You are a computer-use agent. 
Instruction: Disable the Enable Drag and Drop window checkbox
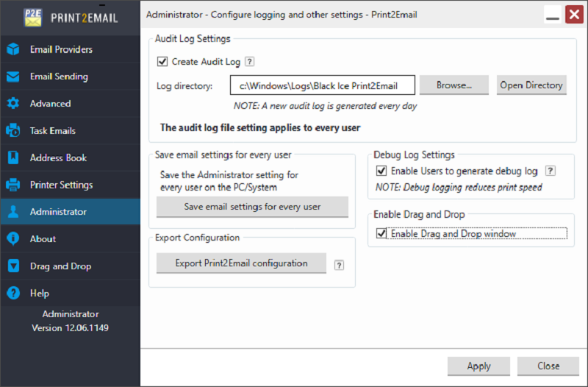coord(381,234)
